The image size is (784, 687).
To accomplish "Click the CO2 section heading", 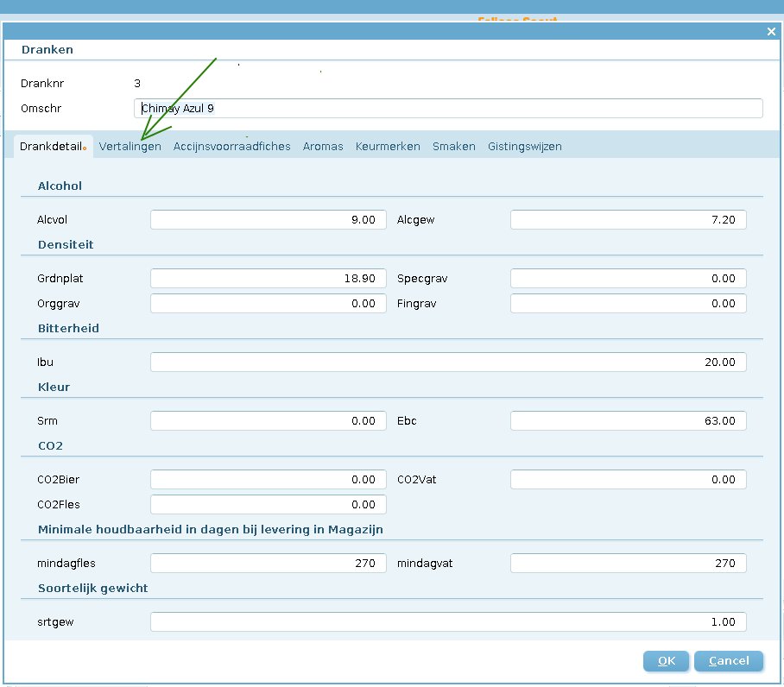I will (x=50, y=445).
